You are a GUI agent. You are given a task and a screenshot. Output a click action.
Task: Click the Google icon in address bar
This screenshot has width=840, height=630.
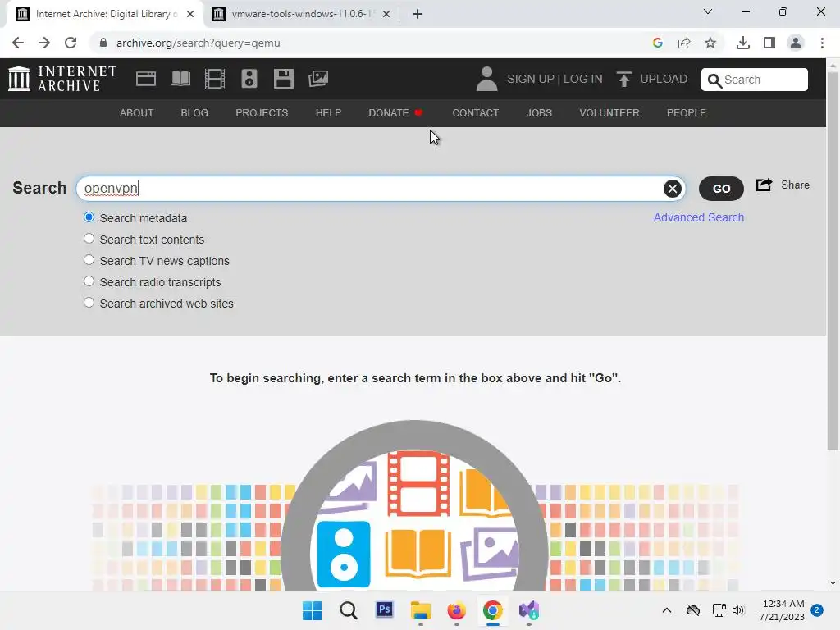658,43
